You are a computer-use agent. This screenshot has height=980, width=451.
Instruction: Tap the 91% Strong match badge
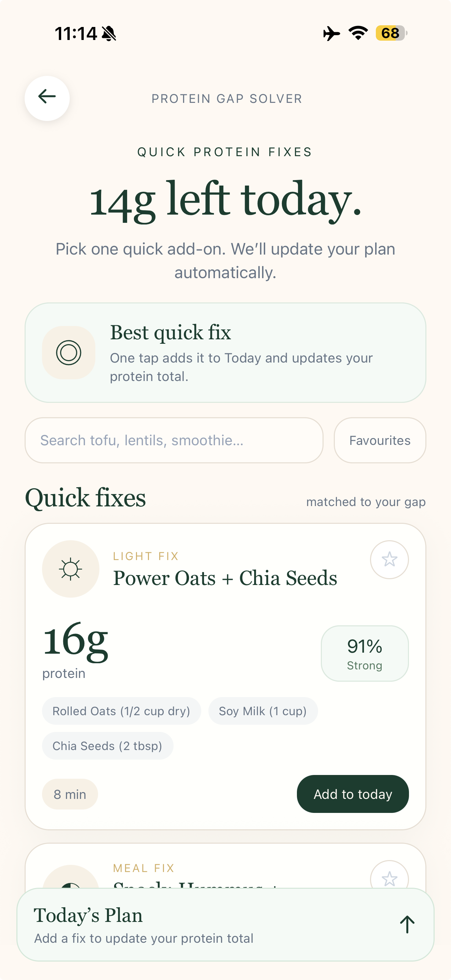click(365, 654)
